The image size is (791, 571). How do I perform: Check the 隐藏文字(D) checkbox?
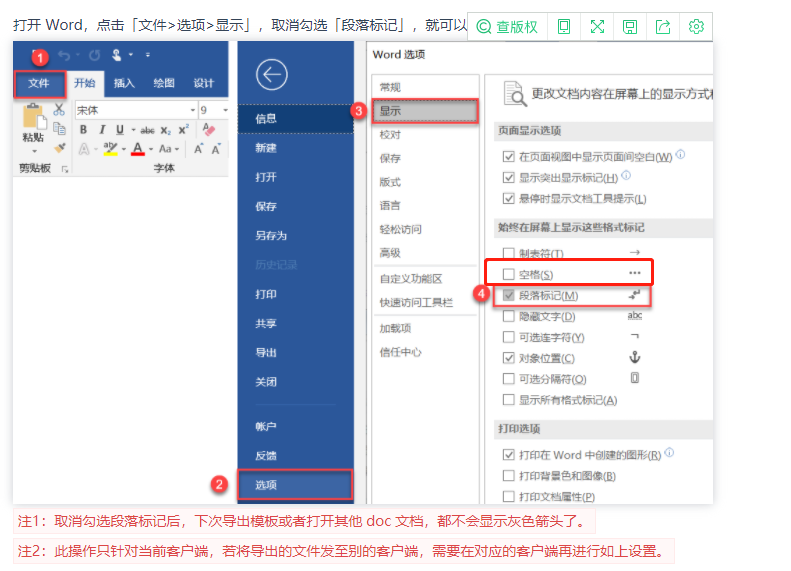point(508,316)
